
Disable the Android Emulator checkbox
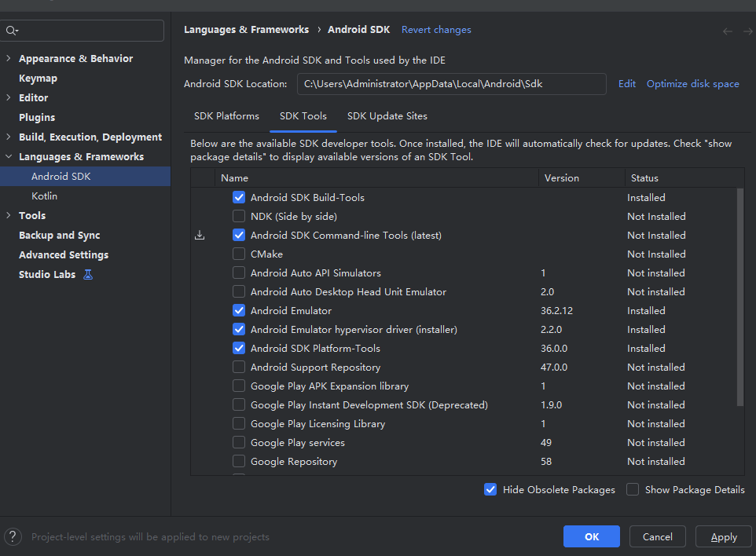239,310
